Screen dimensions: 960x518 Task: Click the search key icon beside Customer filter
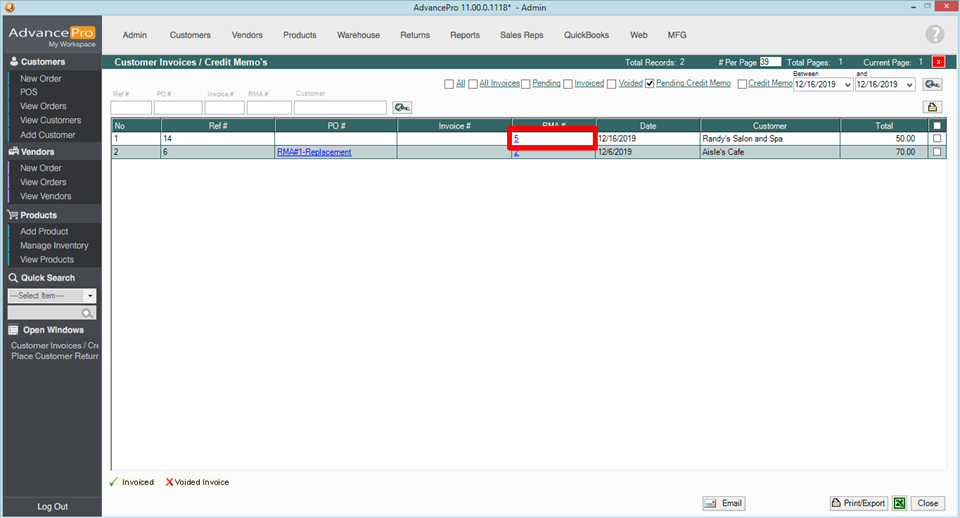(x=402, y=107)
